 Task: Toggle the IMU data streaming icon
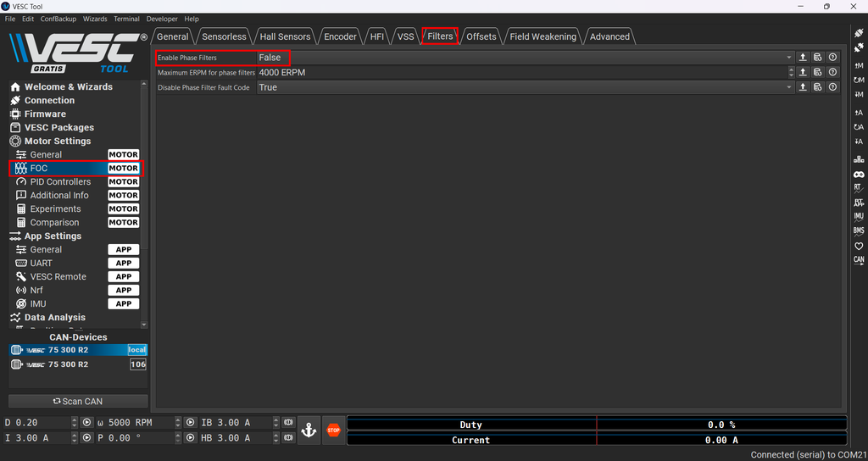coord(859,217)
